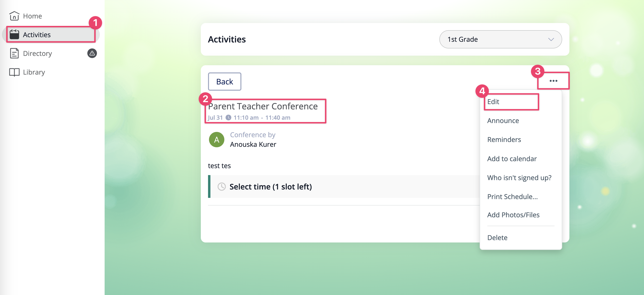Click the clock icon beside Select time
Image resolution: width=644 pixels, height=295 pixels.
tap(221, 187)
